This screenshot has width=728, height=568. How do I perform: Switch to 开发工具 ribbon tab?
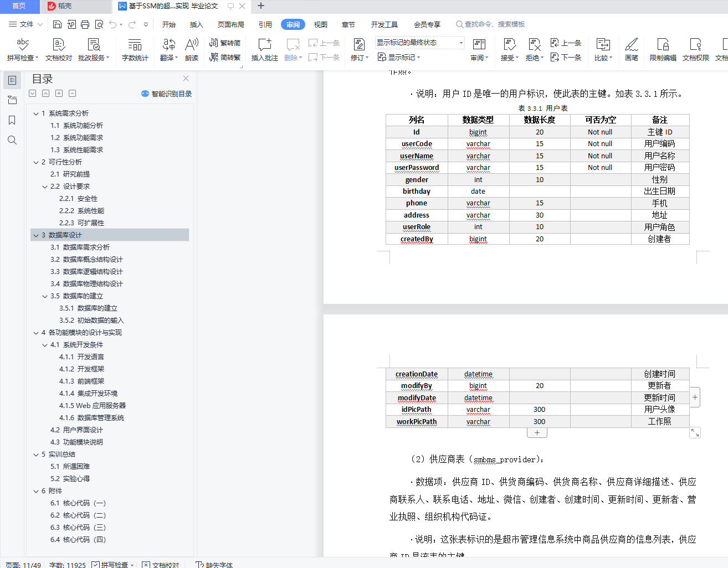[x=384, y=24]
